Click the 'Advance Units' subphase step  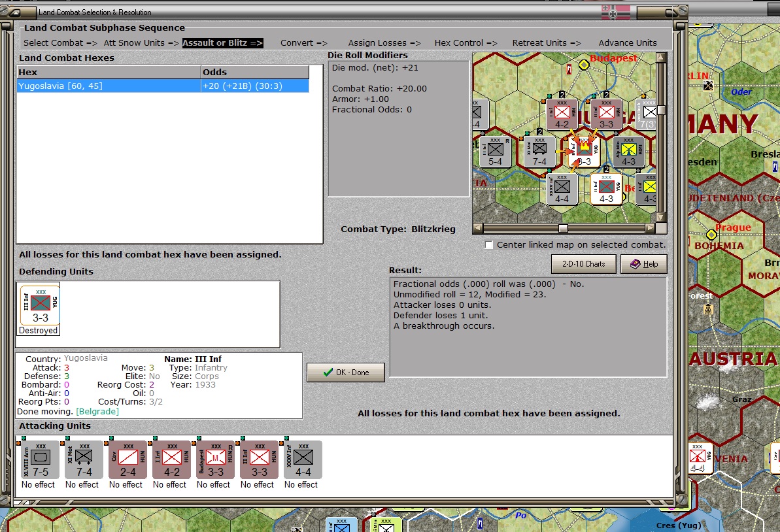627,42
